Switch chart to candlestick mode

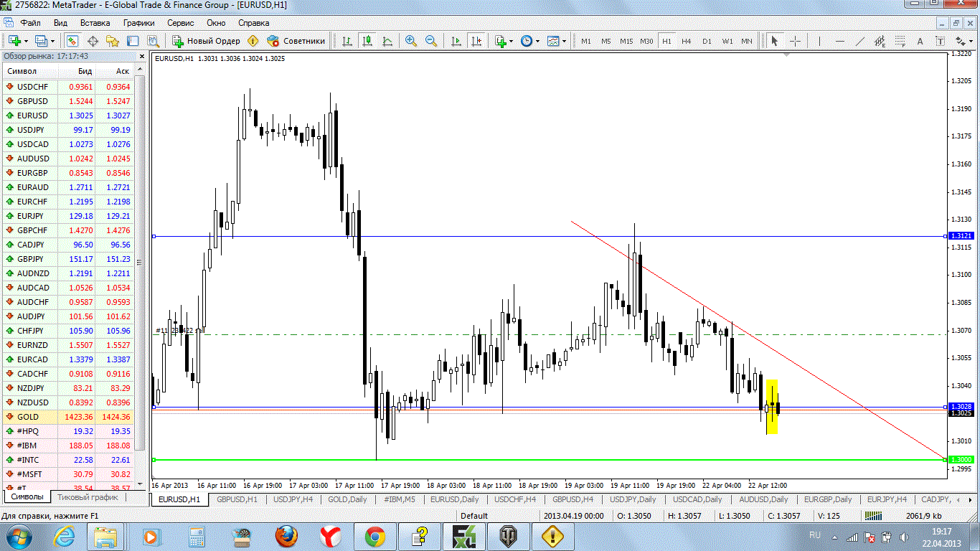pos(367,41)
